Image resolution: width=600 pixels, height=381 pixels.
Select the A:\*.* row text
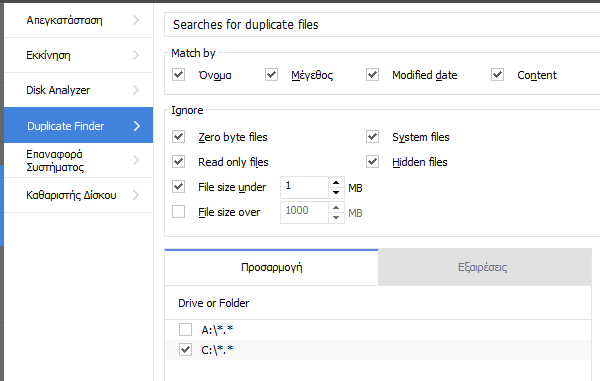217,330
